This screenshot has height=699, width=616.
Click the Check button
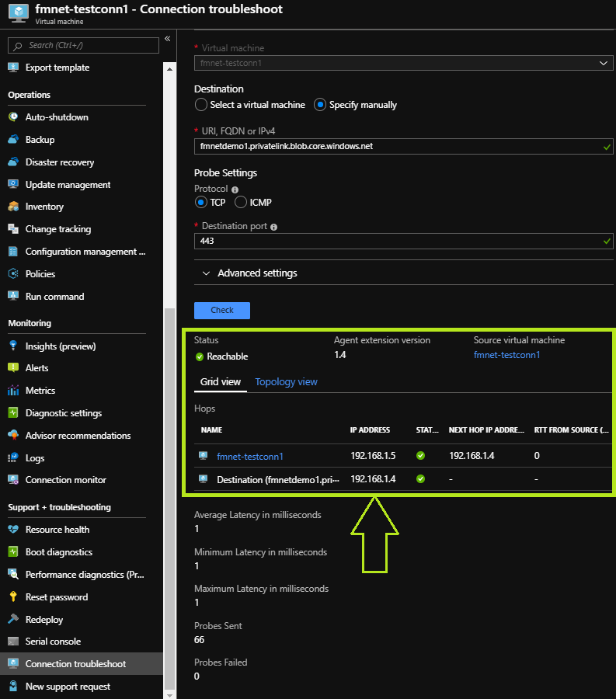[222, 310]
